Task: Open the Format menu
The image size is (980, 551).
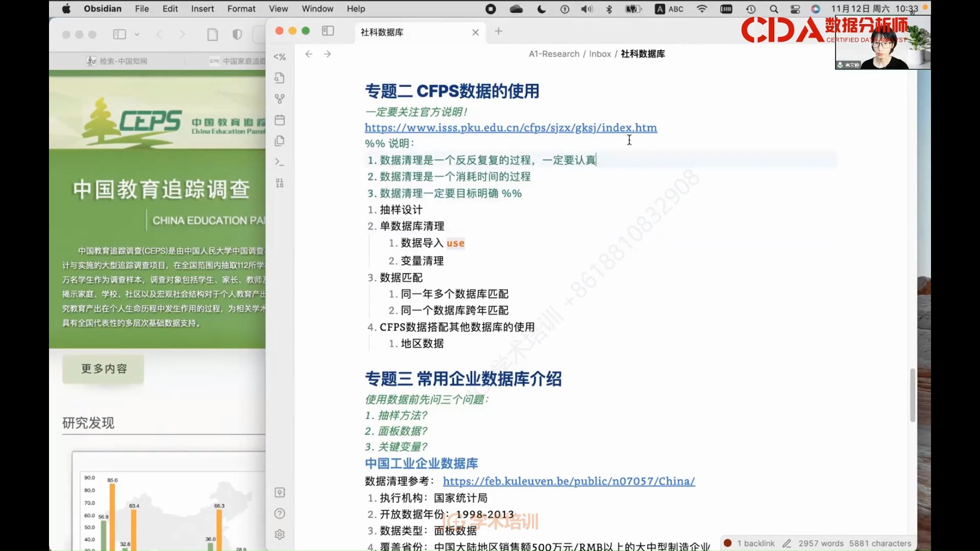Action: pyautogui.click(x=241, y=9)
